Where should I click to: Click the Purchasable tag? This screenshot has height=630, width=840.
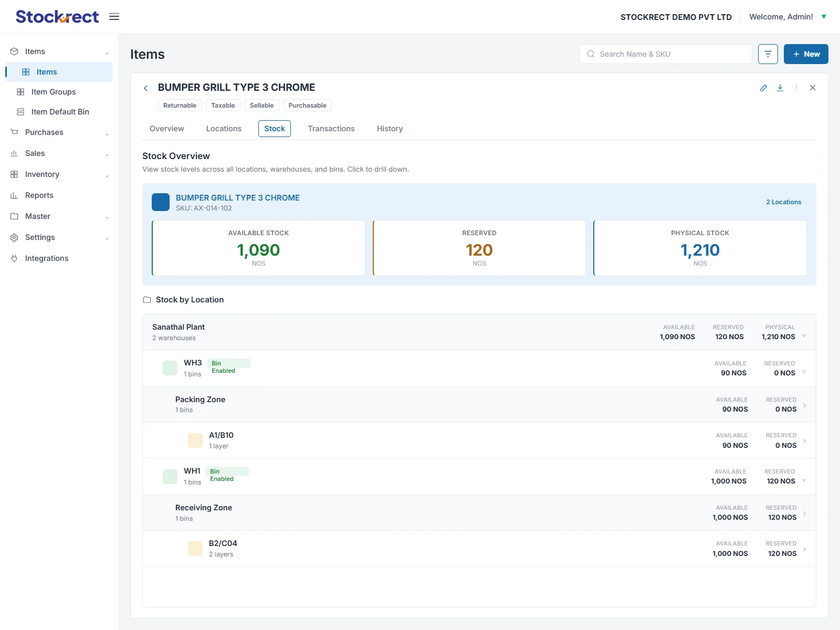pyautogui.click(x=307, y=106)
